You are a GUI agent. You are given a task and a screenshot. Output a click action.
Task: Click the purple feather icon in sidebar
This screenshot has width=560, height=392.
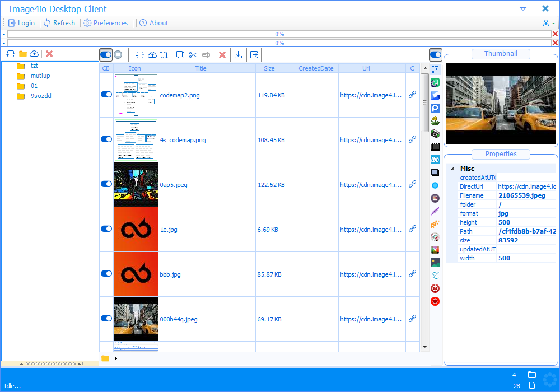coord(435,211)
